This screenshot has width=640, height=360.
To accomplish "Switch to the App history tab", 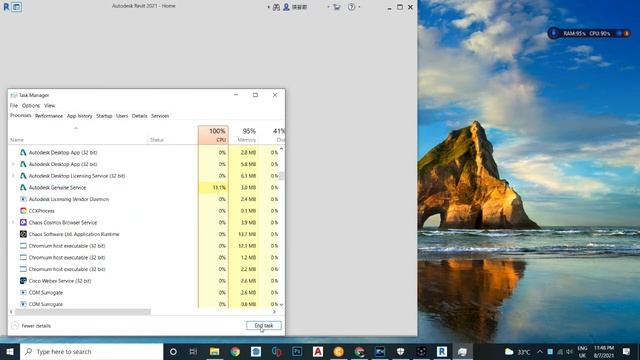I will 80,116.
